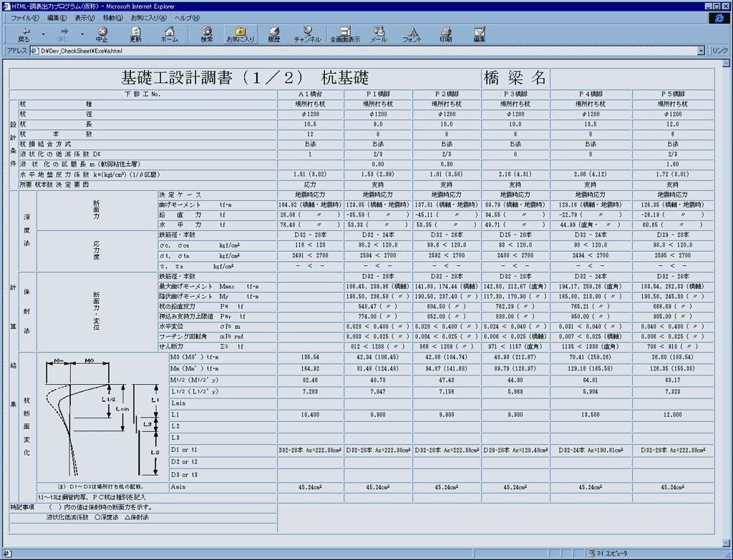Viewport: 733px width, 560px height.
Task: Click the リンク links bar label
Action: [719, 51]
